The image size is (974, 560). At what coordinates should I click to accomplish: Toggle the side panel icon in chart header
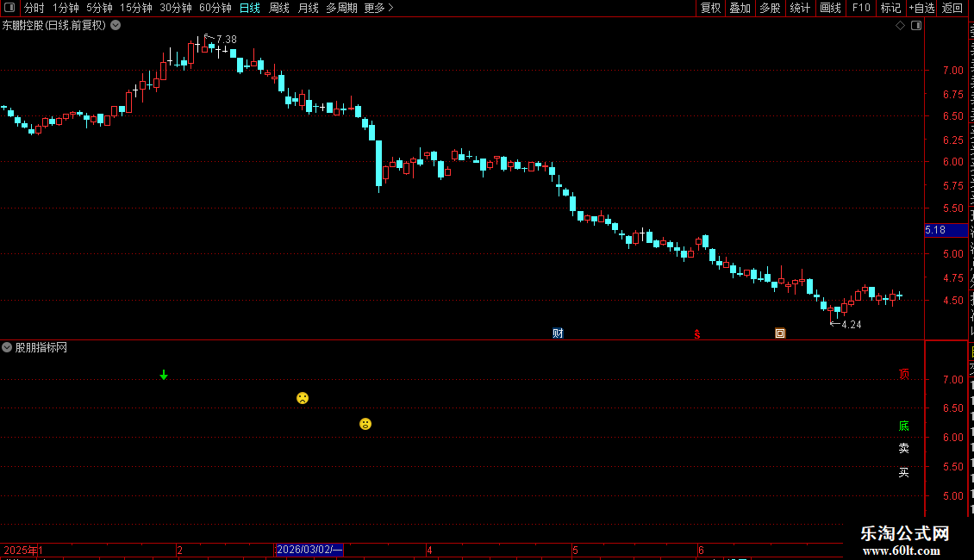pos(916,26)
